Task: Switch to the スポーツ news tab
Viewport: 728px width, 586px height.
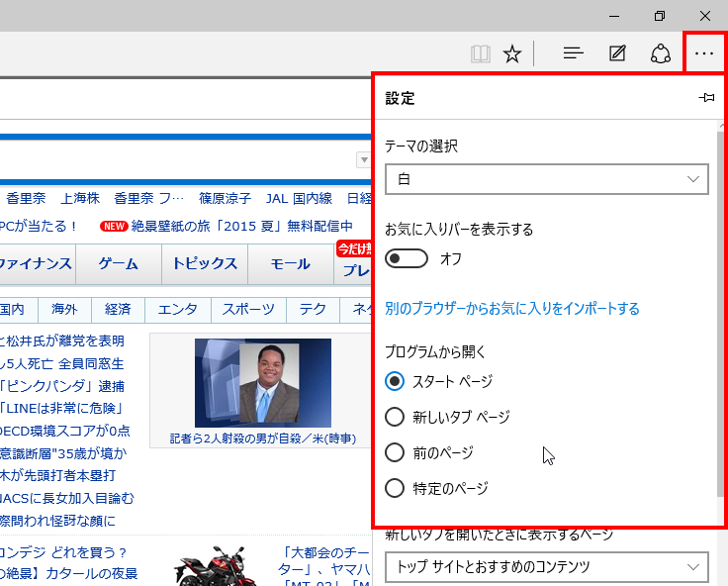Action: click(248, 309)
